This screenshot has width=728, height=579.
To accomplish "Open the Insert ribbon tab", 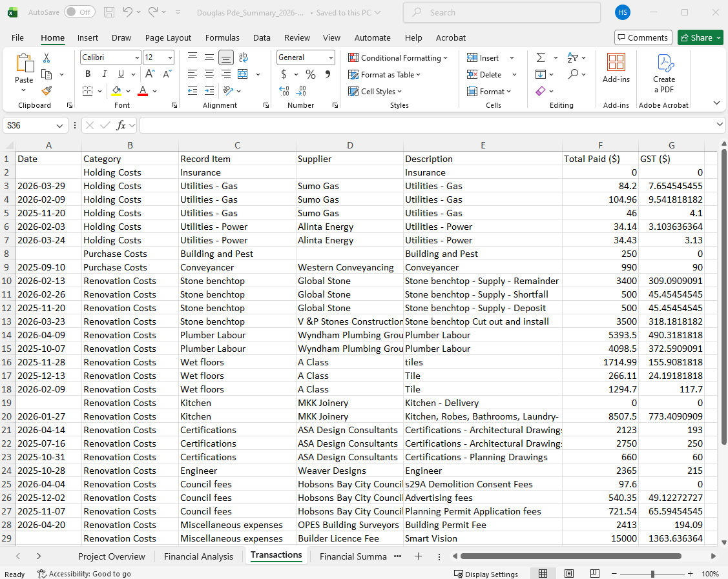I will (87, 37).
